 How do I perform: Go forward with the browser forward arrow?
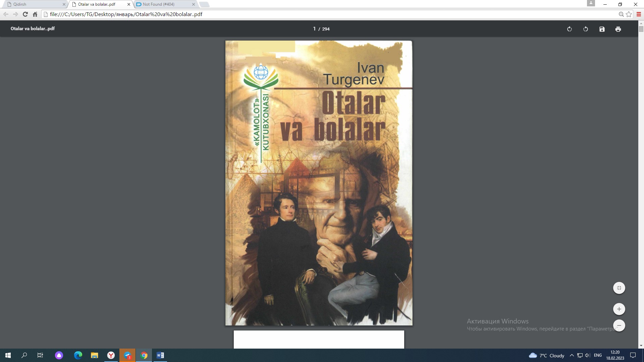15,14
